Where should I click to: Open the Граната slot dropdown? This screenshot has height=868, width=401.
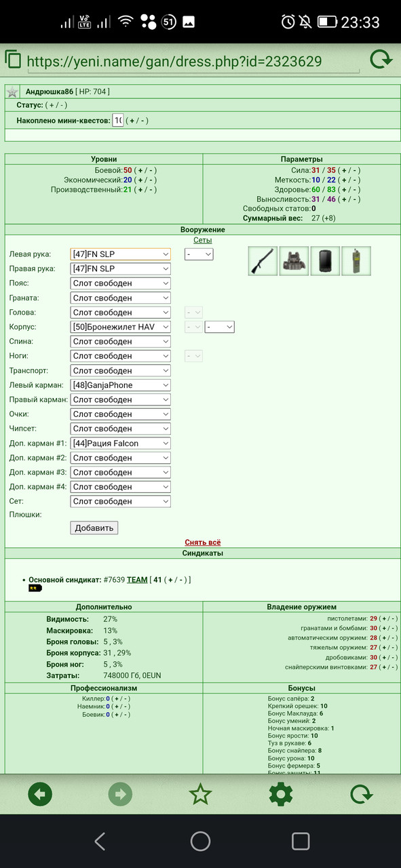[x=121, y=298]
